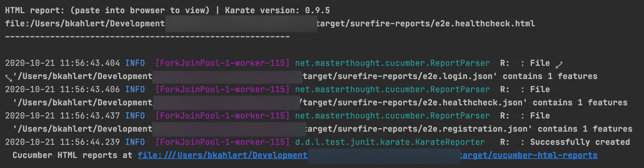The width and height of the screenshot is (644, 168).
Task: Click timestamp 2020-10-21 11:56:43.404
Action: point(62,63)
